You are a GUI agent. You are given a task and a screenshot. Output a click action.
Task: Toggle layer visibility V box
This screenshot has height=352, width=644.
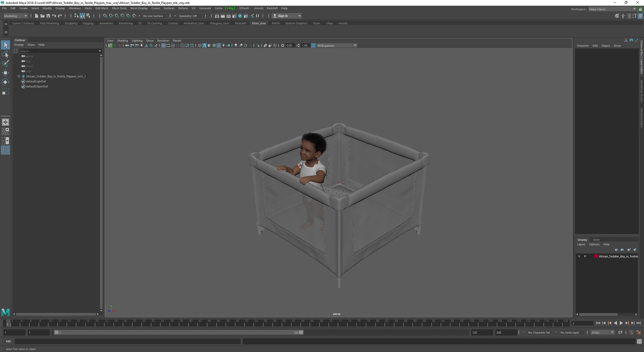[x=579, y=256]
